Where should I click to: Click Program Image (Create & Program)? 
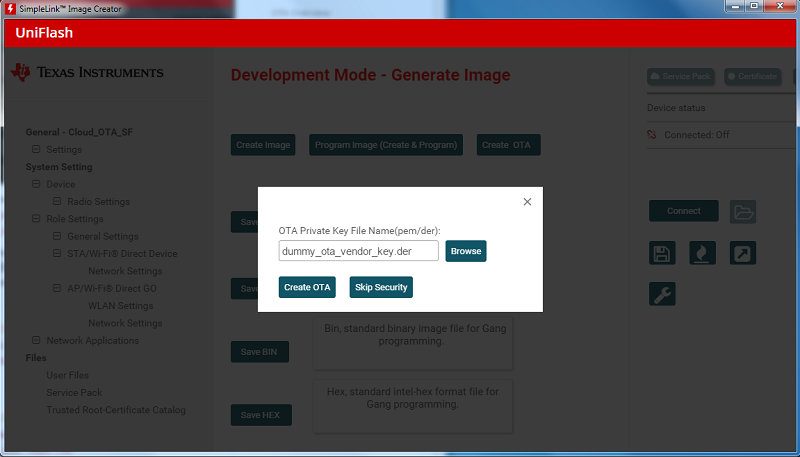pyautogui.click(x=386, y=145)
